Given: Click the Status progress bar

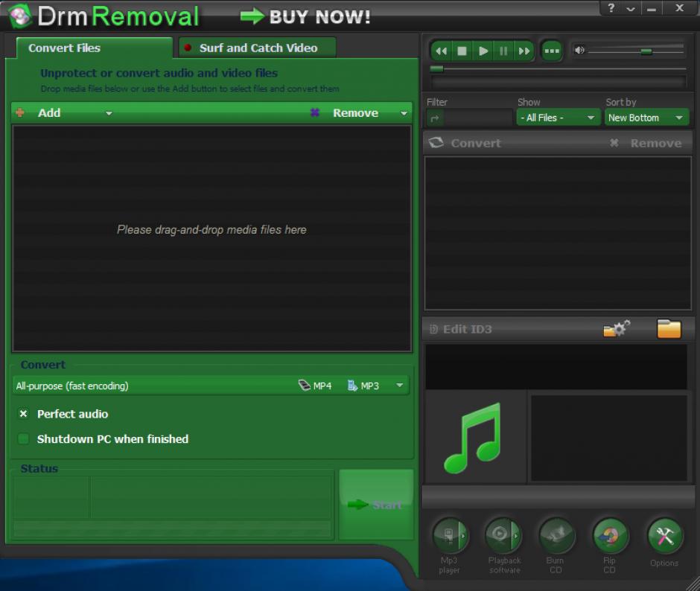Looking at the screenshot, I should coord(172,528).
